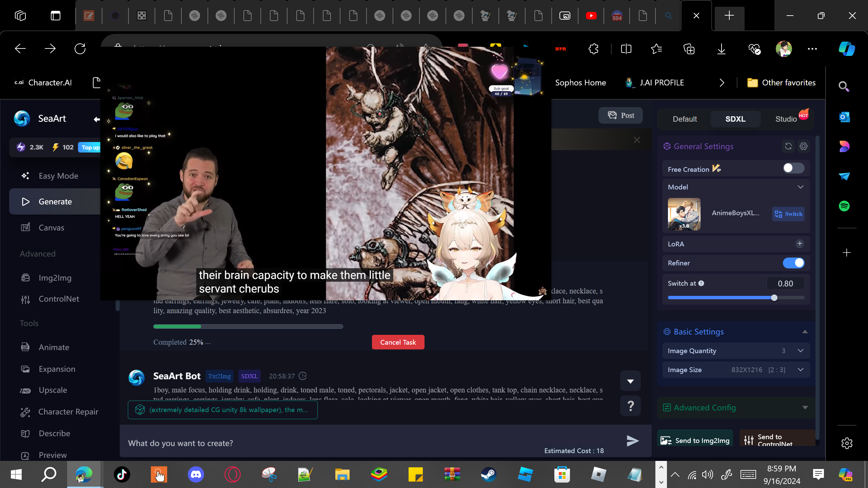Add a LoRA with the plus icon
The height and width of the screenshot is (488, 868).
coord(800,244)
